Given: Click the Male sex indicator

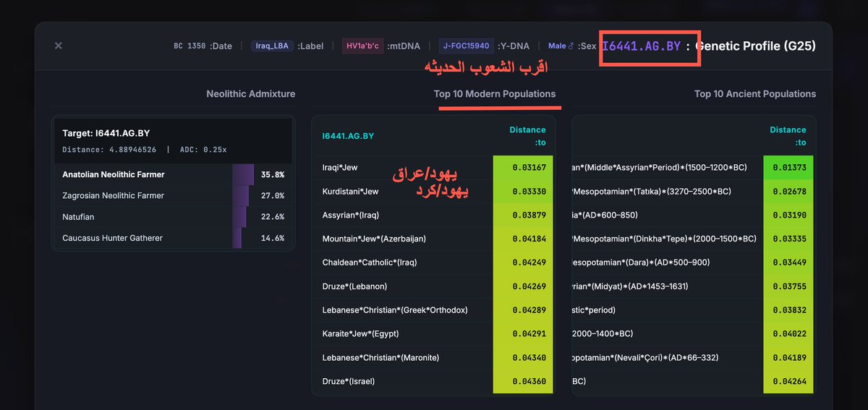Looking at the screenshot, I should pyautogui.click(x=561, y=46).
